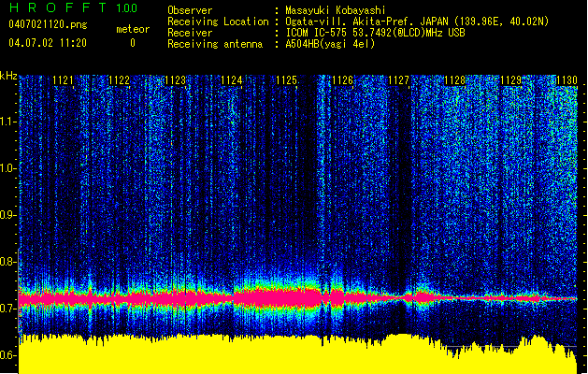Image resolution: width=588 pixels, height=374 pixels.
Task: Click the 0.7 kHz axis tick label
Action: coord(8,309)
